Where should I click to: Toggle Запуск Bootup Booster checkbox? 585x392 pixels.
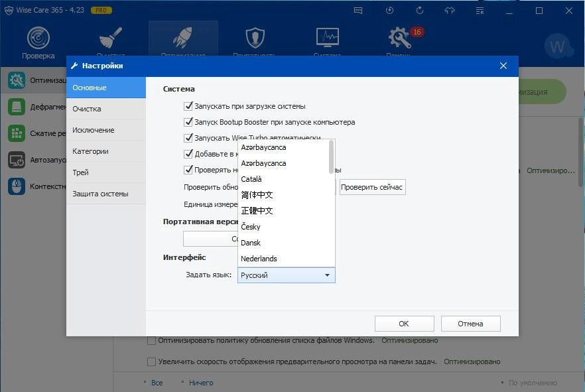tap(188, 121)
